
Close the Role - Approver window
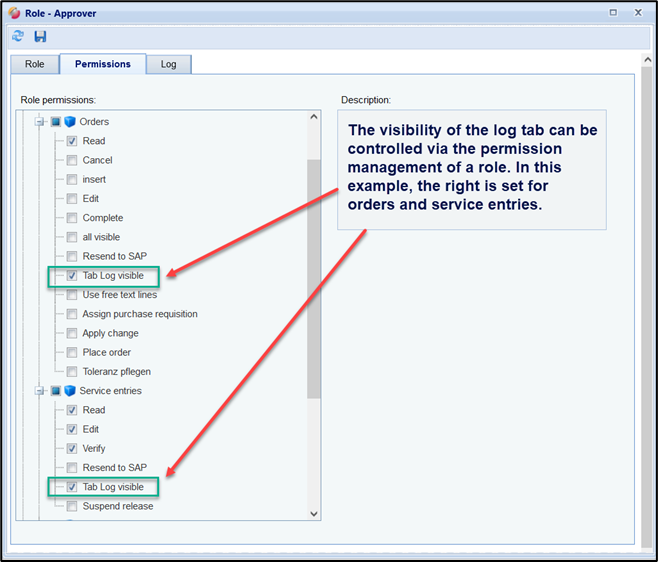(x=637, y=12)
